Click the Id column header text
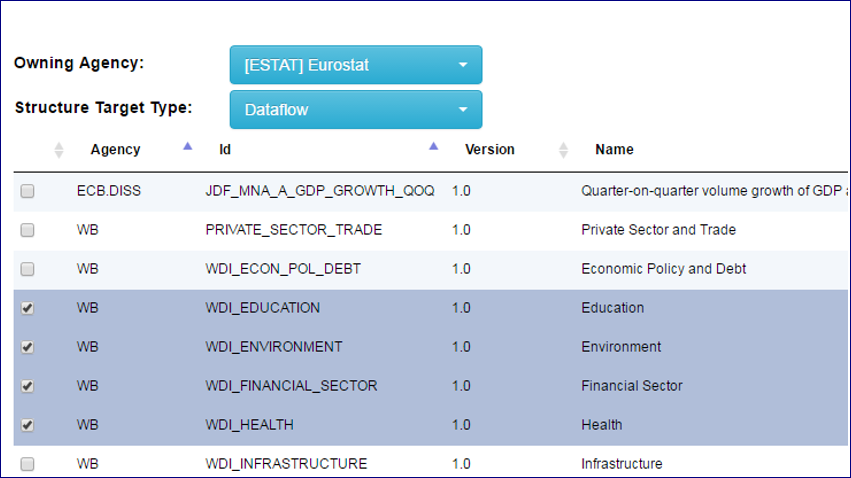 coord(225,150)
